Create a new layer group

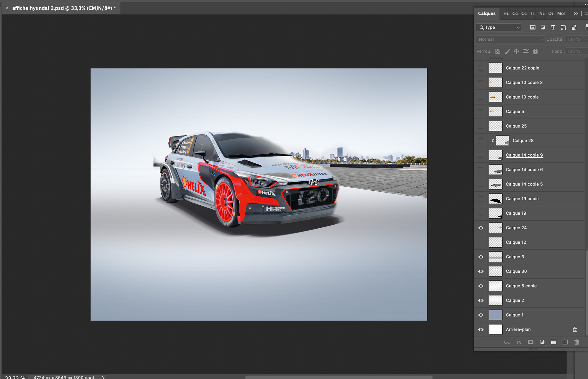pos(553,342)
